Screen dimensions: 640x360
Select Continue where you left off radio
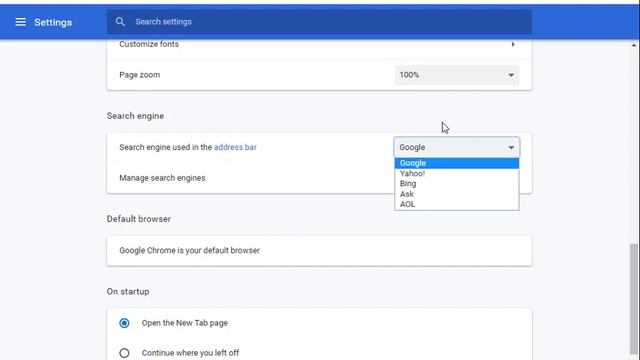[124, 353]
